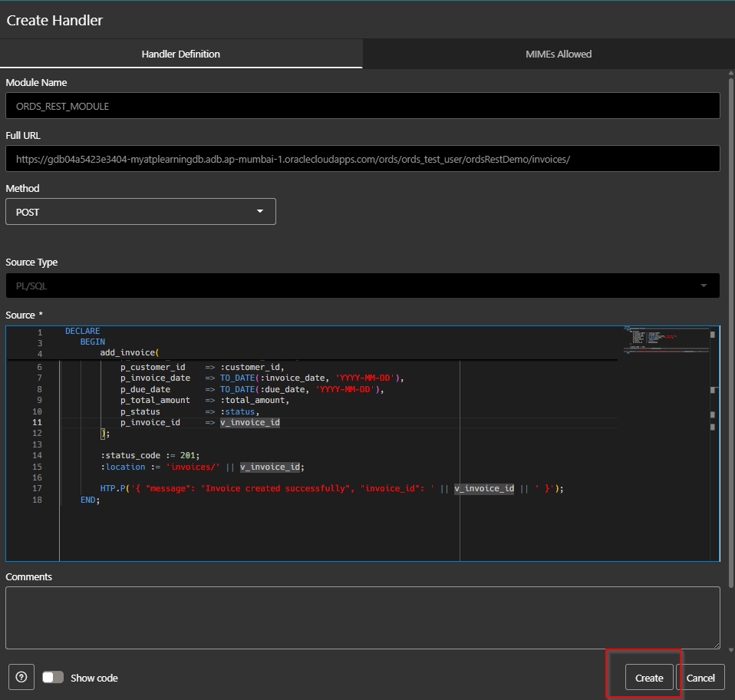Open the Method dropdown showing POST

tap(140, 211)
